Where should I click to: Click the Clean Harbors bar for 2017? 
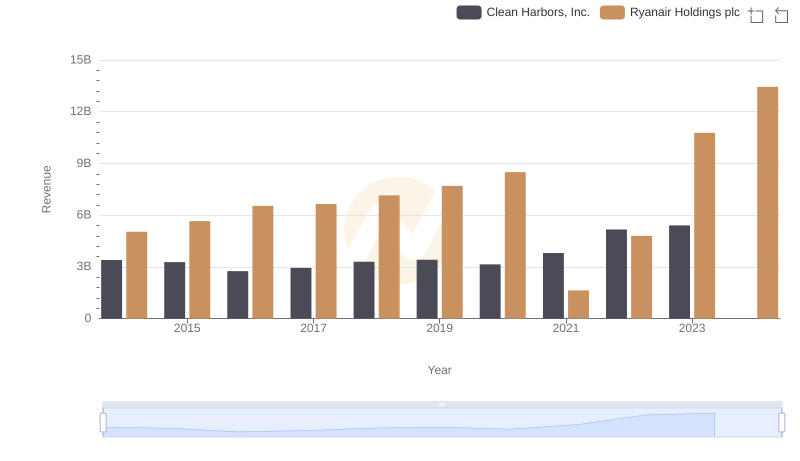(x=301, y=293)
